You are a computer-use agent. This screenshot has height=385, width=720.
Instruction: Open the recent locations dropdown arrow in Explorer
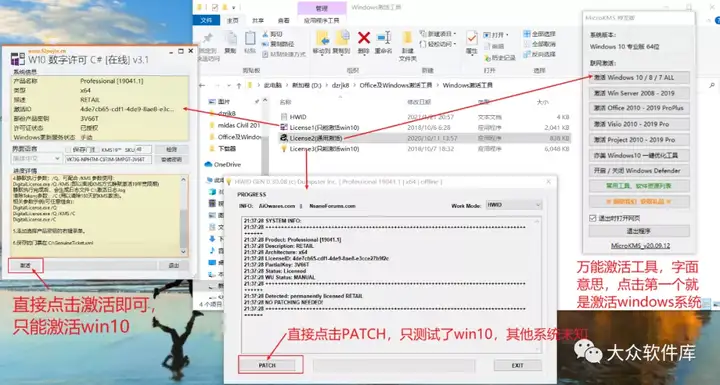[x=228, y=85]
